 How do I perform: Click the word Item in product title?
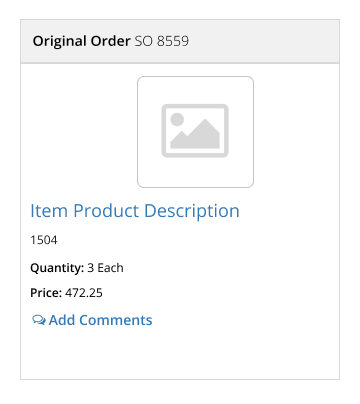[49, 211]
